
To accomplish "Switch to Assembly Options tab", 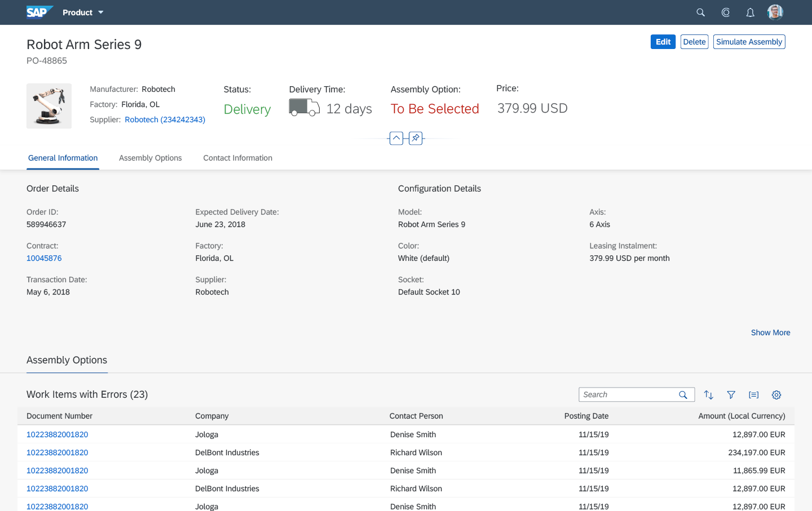I will point(150,158).
